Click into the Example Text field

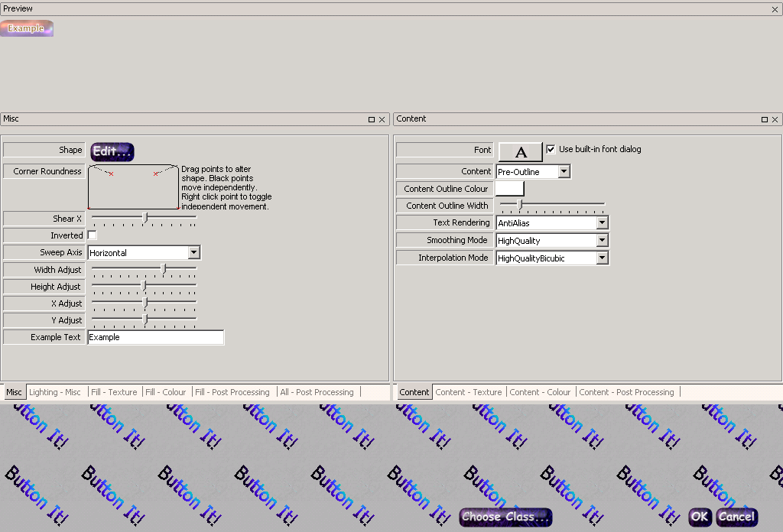pos(155,337)
